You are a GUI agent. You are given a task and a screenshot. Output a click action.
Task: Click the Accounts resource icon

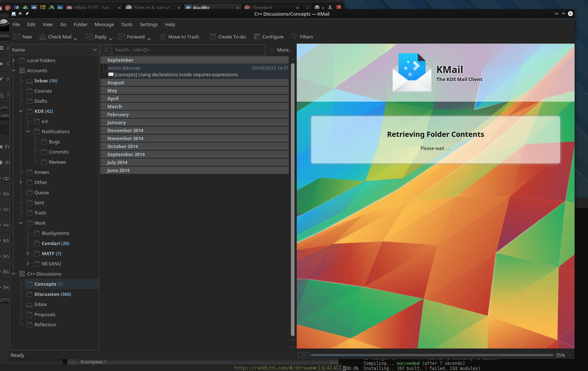pos(22,70)
